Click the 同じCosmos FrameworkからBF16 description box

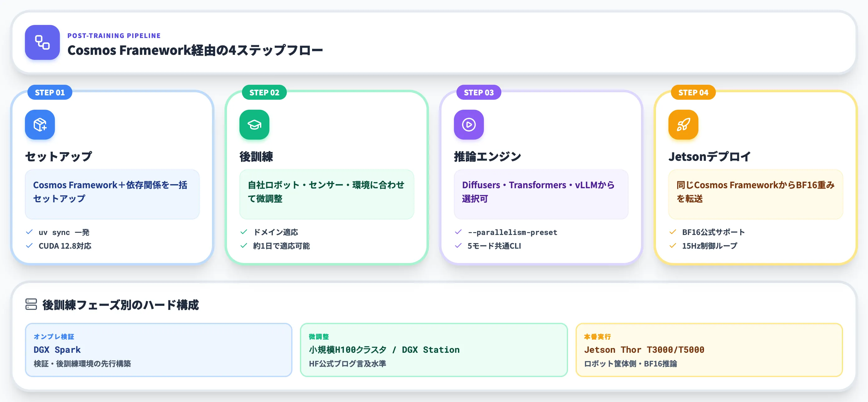coord(756,194)
